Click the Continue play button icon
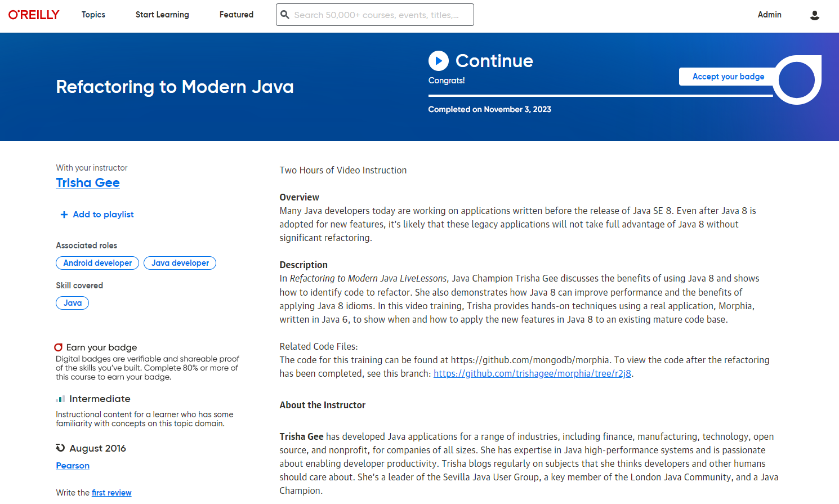The height and width of the screenshot is (504, 839). pyautogui.click(x=439, y=61)
